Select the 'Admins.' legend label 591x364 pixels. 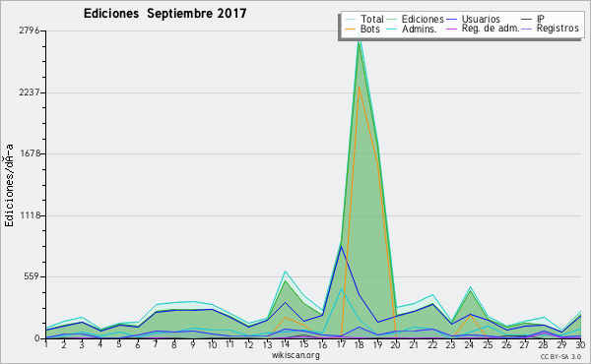[x=420, y=29]
